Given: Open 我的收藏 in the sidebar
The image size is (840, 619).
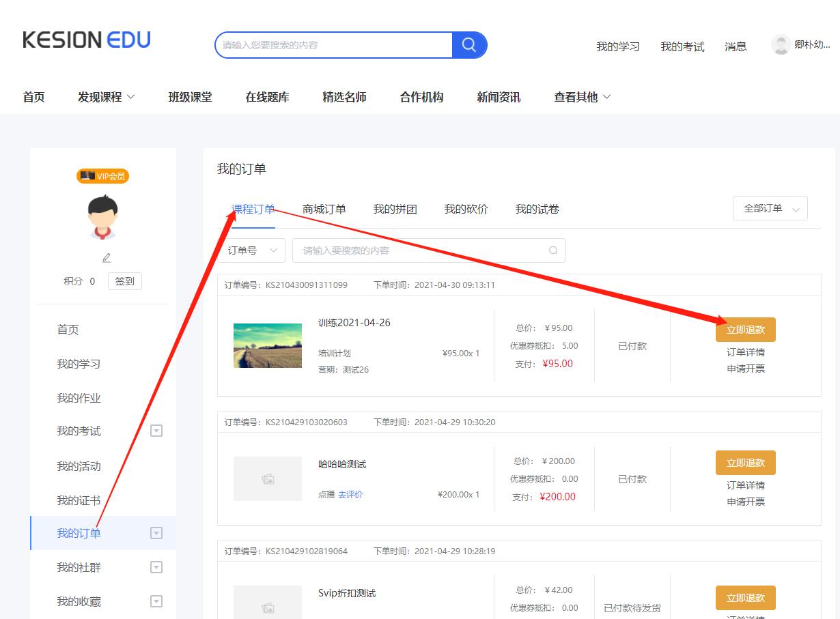Looking at the screenshot, I should 79,601.
